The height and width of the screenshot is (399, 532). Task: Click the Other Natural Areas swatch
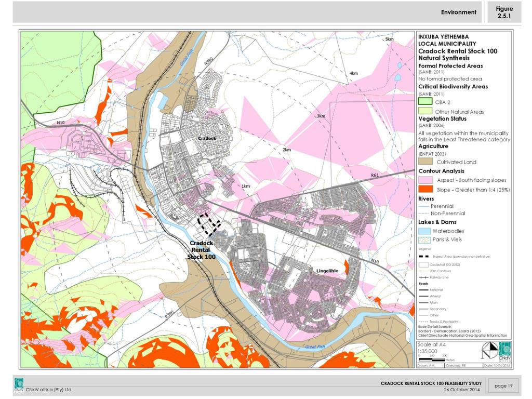point(425,111)
